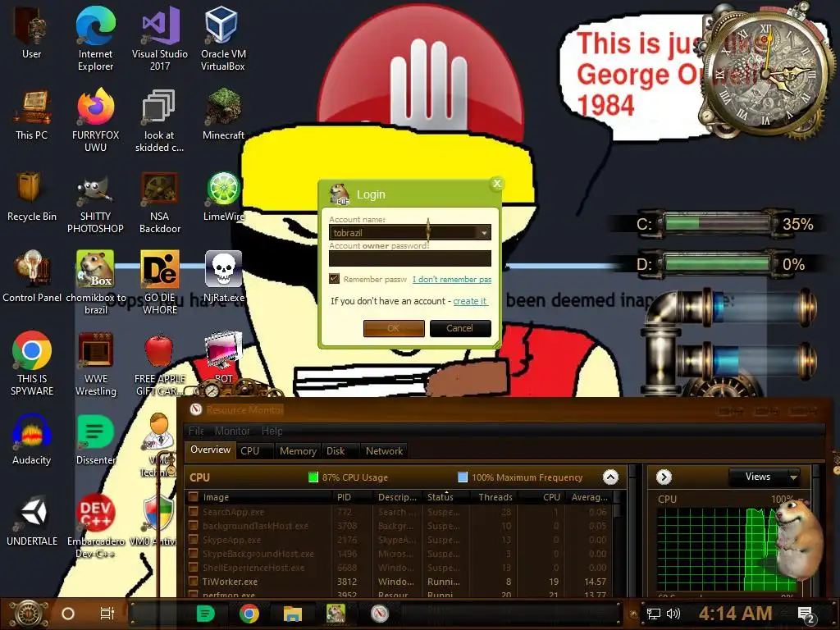The height and width of the screenshot is (630, 840).
Task: Check the SkypeApp.exe process checkbox
Action: click(x=194, y=540)
